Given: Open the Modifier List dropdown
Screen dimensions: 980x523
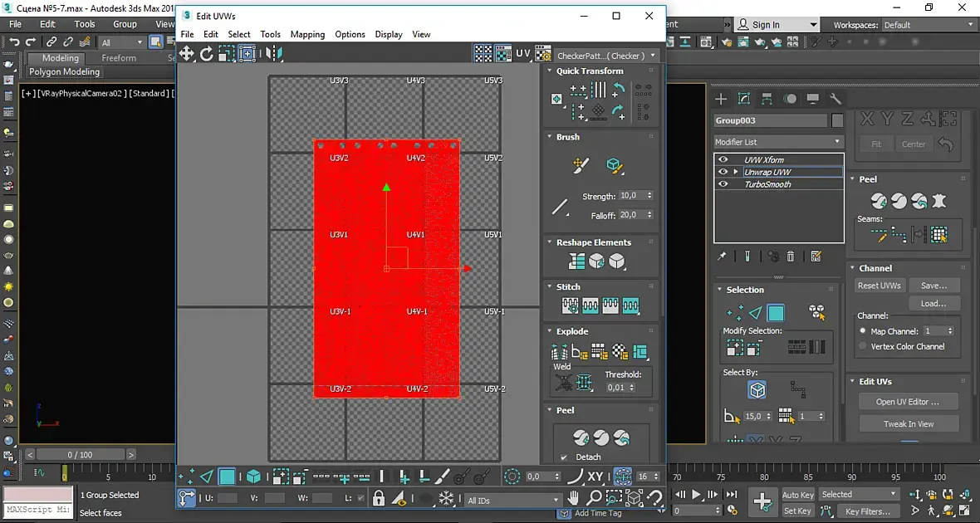Looking at the screenshot, I should [778, 142].
